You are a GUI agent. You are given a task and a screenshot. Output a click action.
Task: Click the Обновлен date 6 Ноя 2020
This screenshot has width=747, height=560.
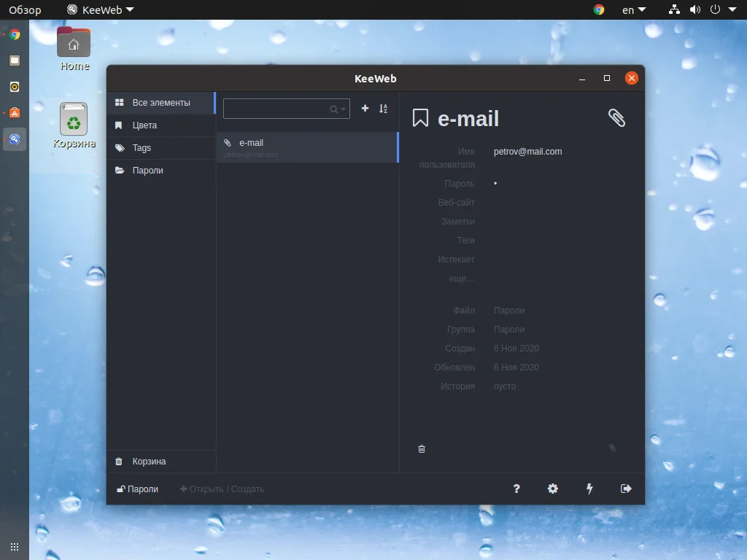click(516, 367)
